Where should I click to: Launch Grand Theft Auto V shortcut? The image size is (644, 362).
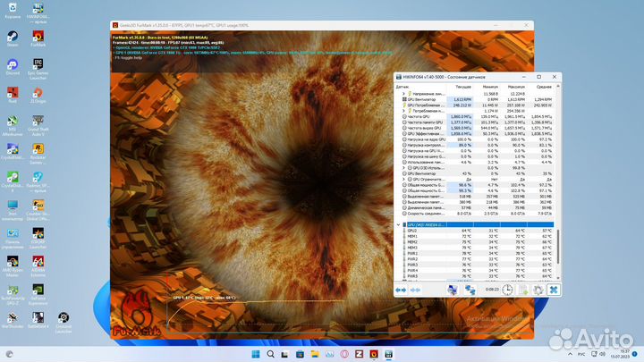(x=38, y=125)
